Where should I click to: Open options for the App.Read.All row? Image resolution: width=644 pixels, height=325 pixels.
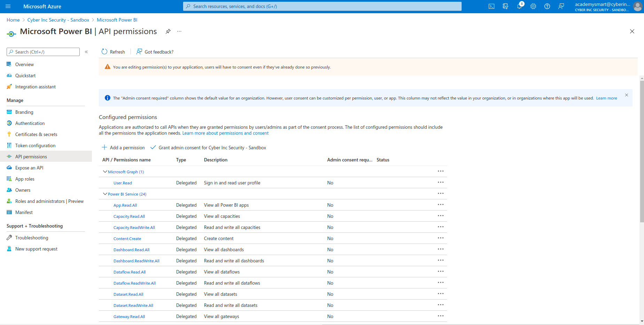(441, 205)
